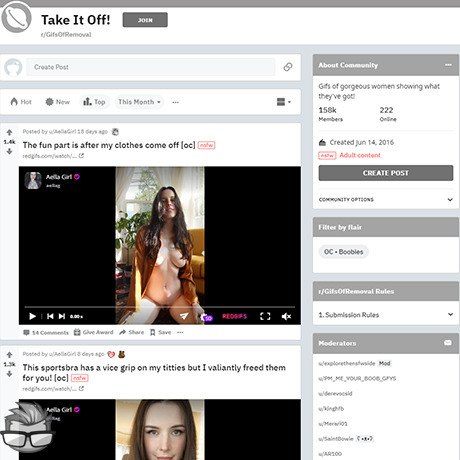Open the more sort options ellipsis

tap(176, 102)
